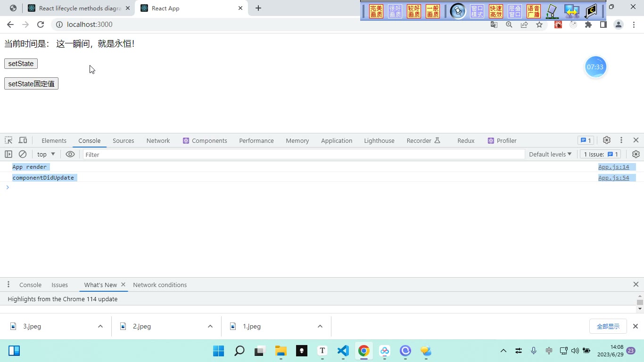Open the Default levels dropdown
This screenshot has width=644, height=362.
pyautogui.click(x=550, y=154)
